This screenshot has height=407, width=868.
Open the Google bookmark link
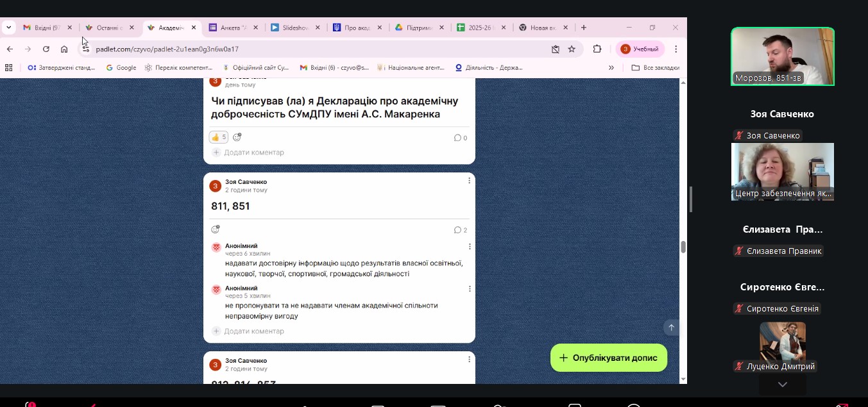click(x=121, y=67)
